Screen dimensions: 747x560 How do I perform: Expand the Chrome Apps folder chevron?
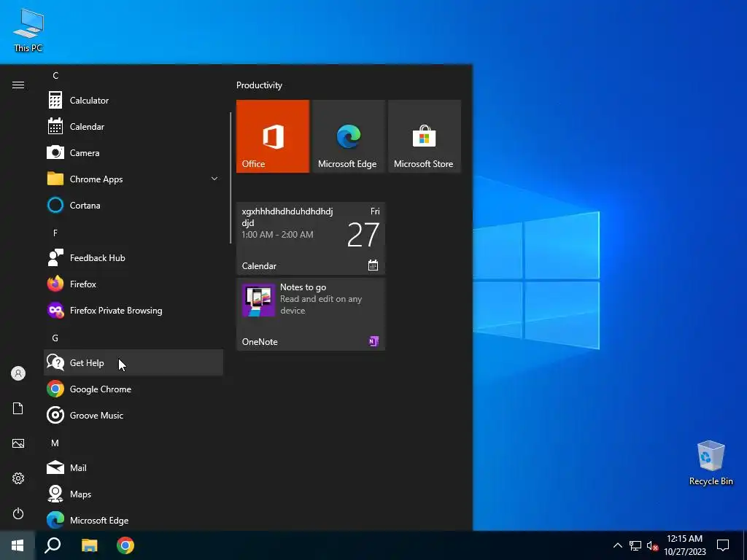coord(214,179)
